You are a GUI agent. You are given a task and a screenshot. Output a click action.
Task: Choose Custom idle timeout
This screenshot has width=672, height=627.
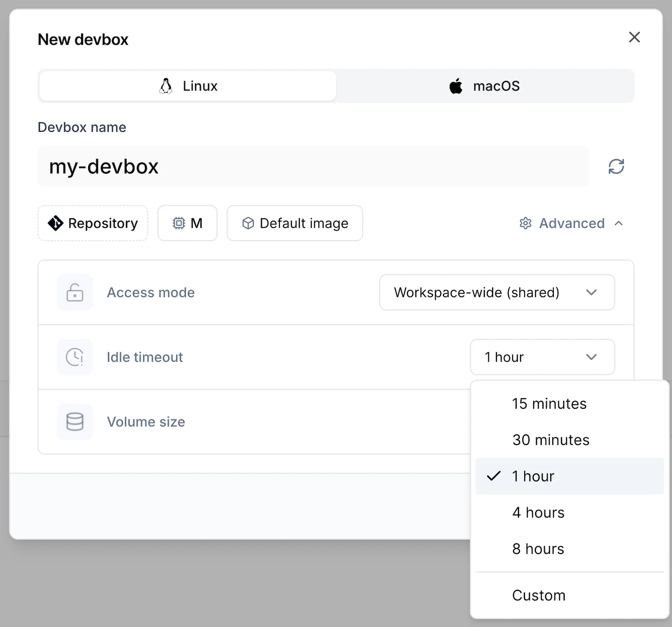(x=570, y=596)
